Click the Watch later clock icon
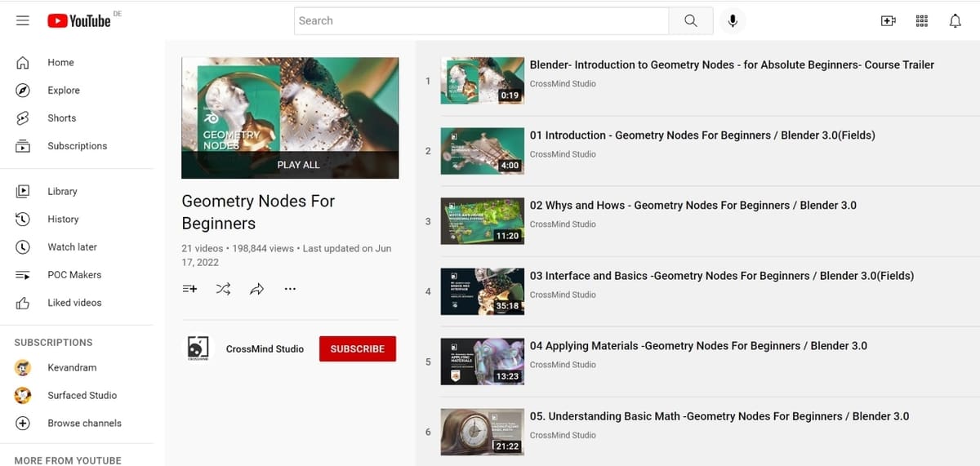Screen dimensions: 980x466 (23, 247)
